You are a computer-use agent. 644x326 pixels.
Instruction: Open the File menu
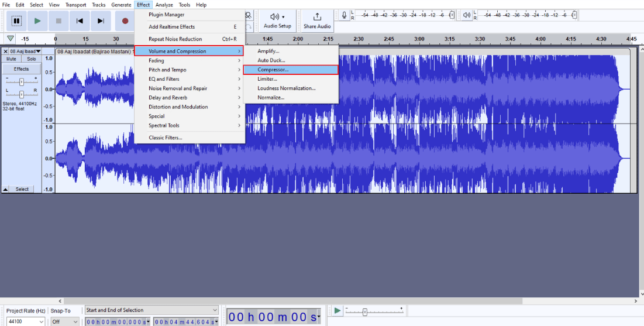click(x=6, y=5)
